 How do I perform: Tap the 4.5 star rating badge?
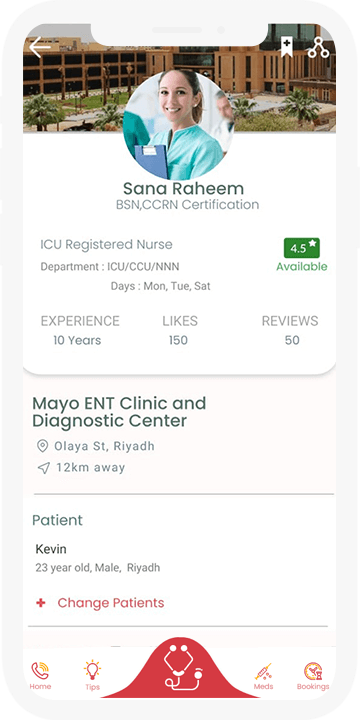(x=302, y=248)
